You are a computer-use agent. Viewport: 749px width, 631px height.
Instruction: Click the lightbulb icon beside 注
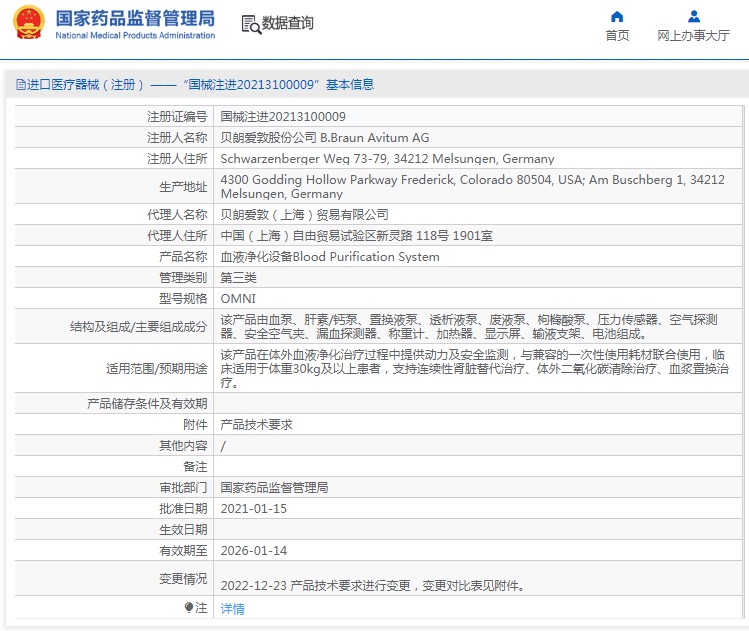pos(189,607)
